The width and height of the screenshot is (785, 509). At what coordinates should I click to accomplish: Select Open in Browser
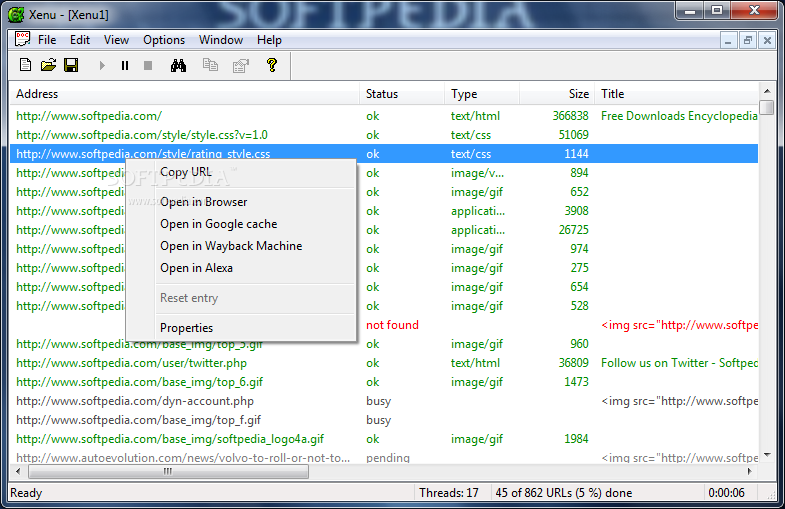tap(241, 202)
